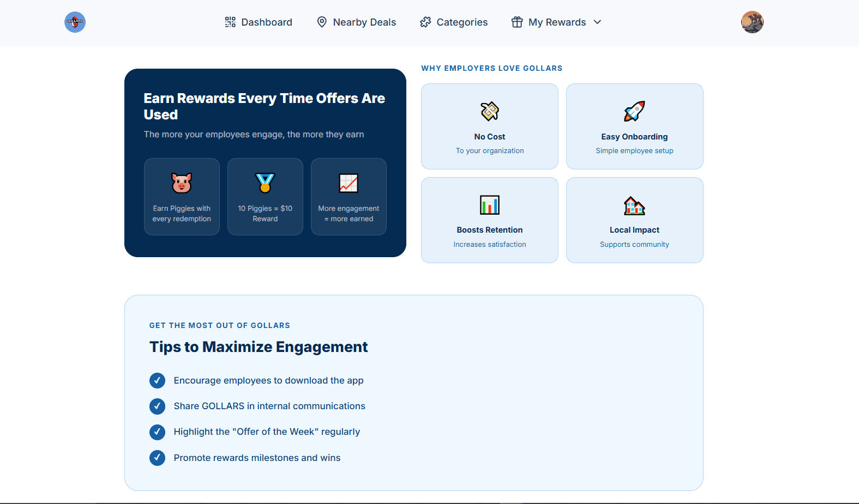Click the Categories puzzle piece icon

coord(425,22)
